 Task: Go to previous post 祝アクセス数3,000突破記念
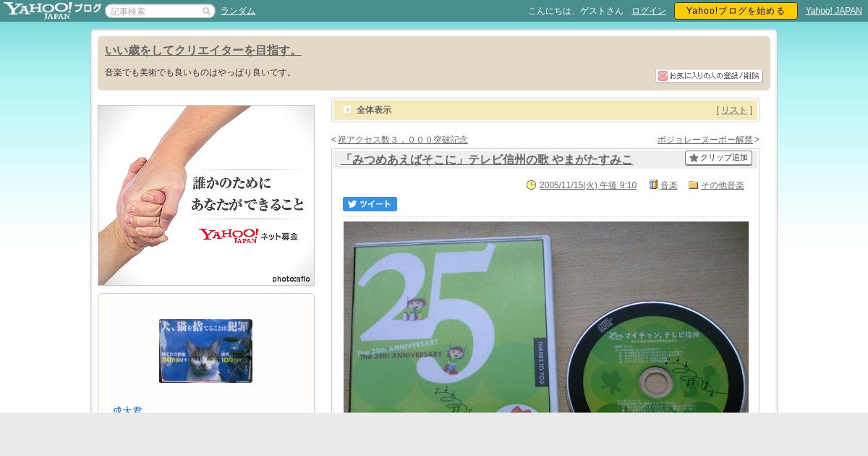[x=403, y=140]
